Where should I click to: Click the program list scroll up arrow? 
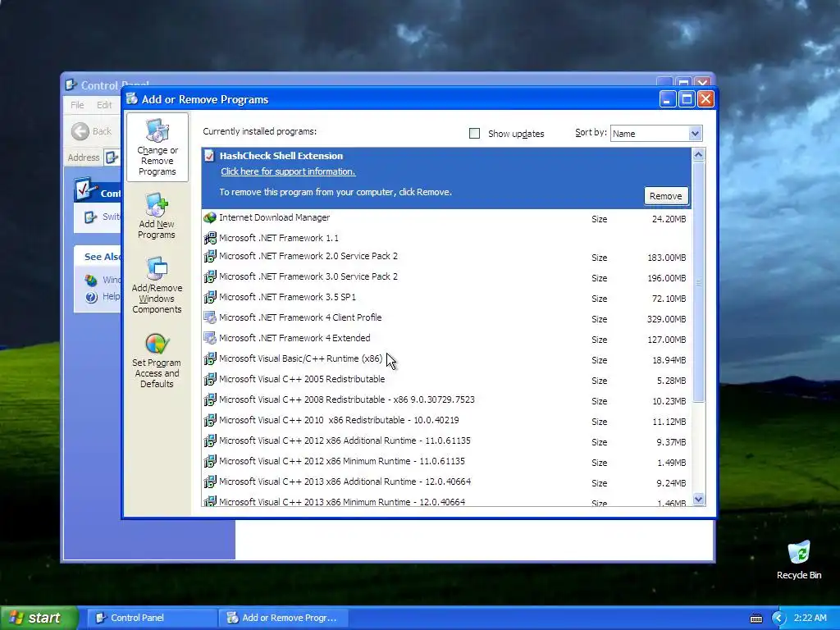pos(698,155)
